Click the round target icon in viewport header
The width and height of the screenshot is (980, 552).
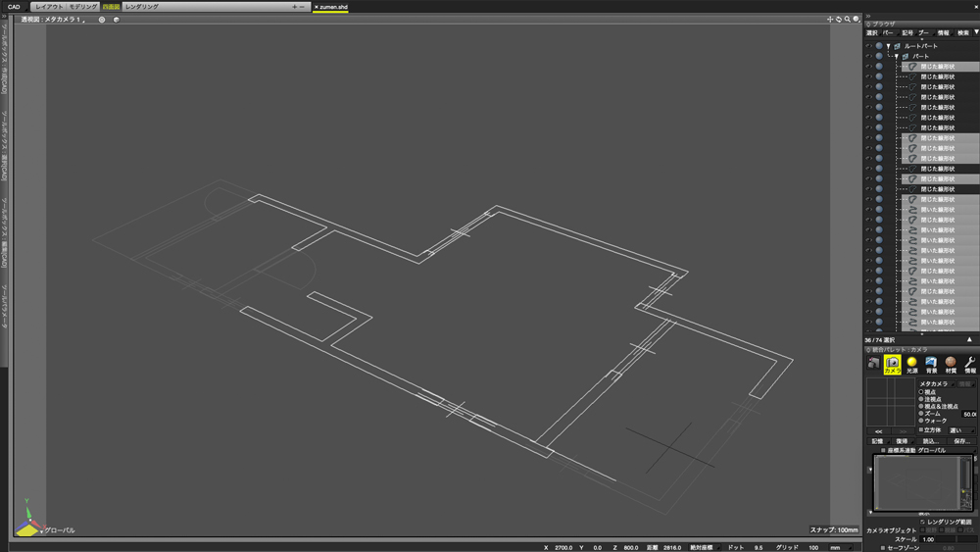[x=102, y=20]
